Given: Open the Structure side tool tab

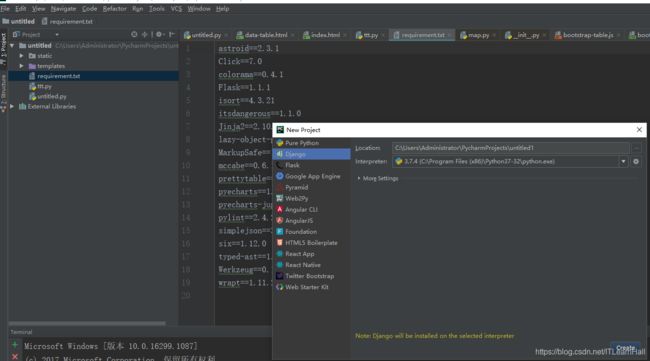Looking at the screenshot, I should click(3, 93).
